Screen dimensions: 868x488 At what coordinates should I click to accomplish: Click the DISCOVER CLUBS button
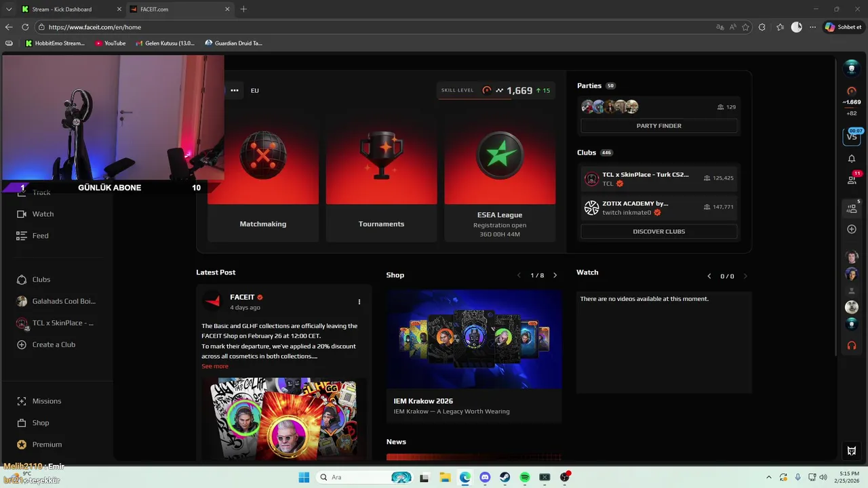click(659, 231)
